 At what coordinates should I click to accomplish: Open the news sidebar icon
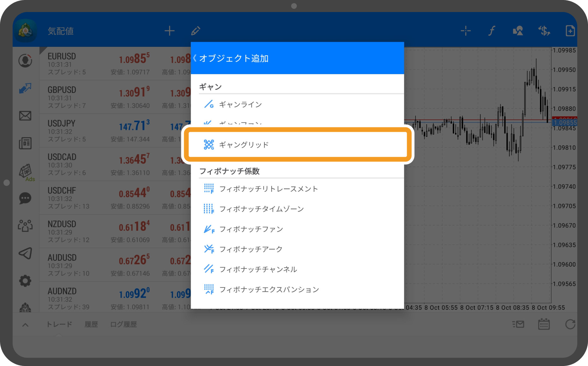(25, 143)
